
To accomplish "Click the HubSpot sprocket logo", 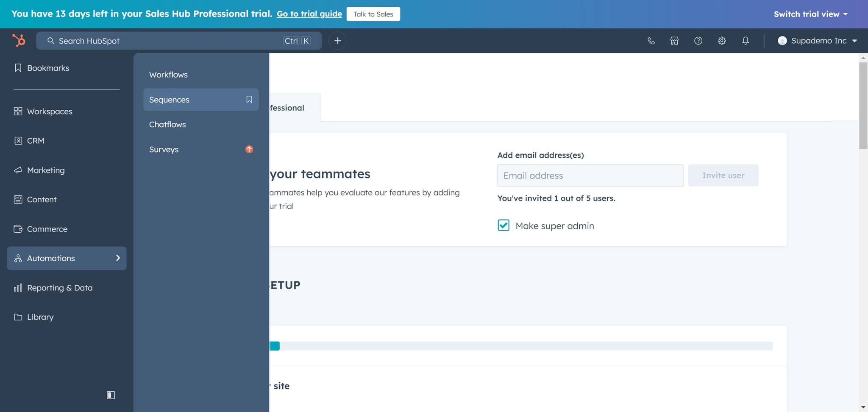I will click(x=19, y=41).
